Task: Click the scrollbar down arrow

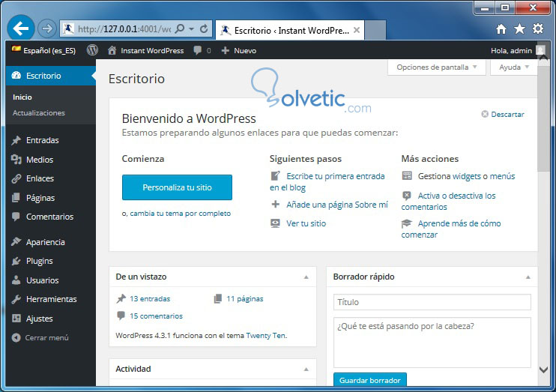Action: 543,370
